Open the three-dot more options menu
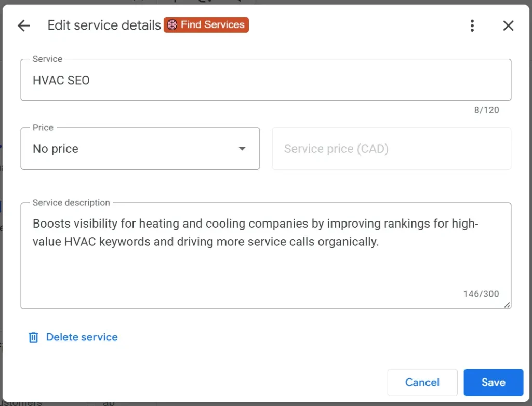 pyautogui.click(x=472, y=25)
